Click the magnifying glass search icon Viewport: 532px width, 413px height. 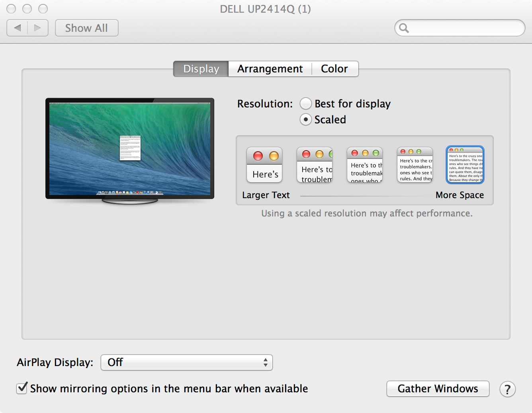pos(404,28)
